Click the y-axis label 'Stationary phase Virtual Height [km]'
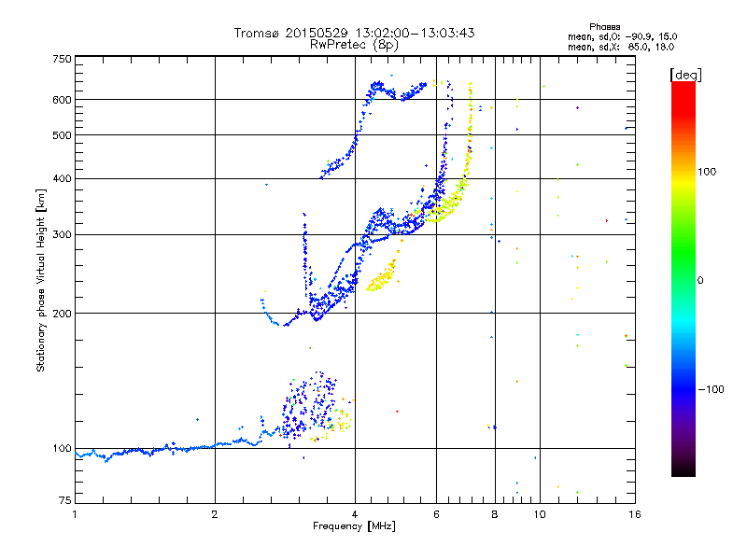 coord(40,281)
